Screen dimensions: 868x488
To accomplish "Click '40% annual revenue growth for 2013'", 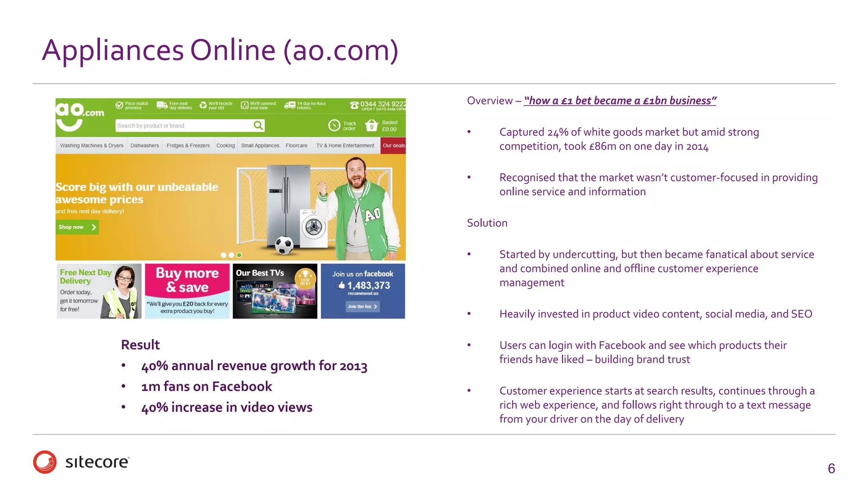I will (254, 366).
